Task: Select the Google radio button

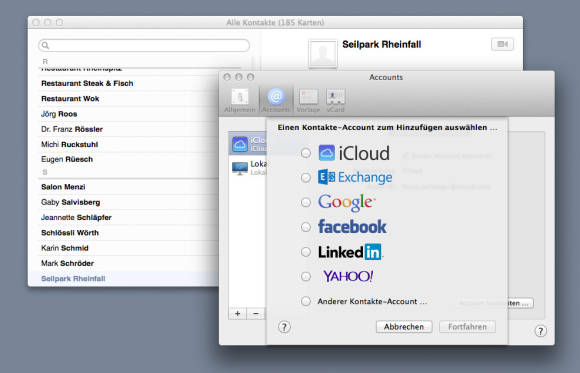Action: coord(306,202)
